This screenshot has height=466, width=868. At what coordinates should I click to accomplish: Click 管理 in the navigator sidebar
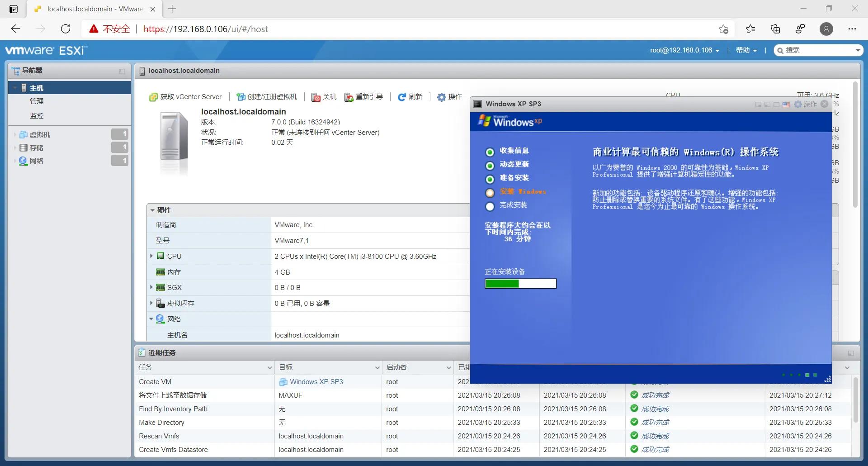click(x=38, y=101)
